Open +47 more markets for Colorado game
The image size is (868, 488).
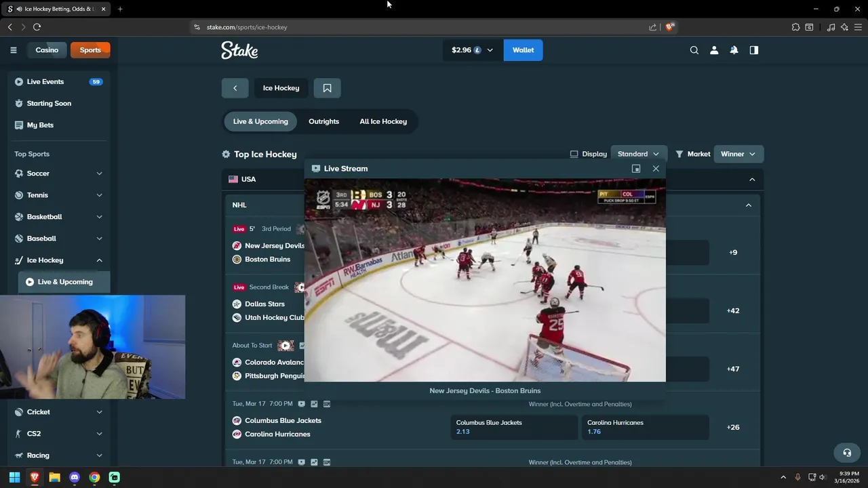733,369
